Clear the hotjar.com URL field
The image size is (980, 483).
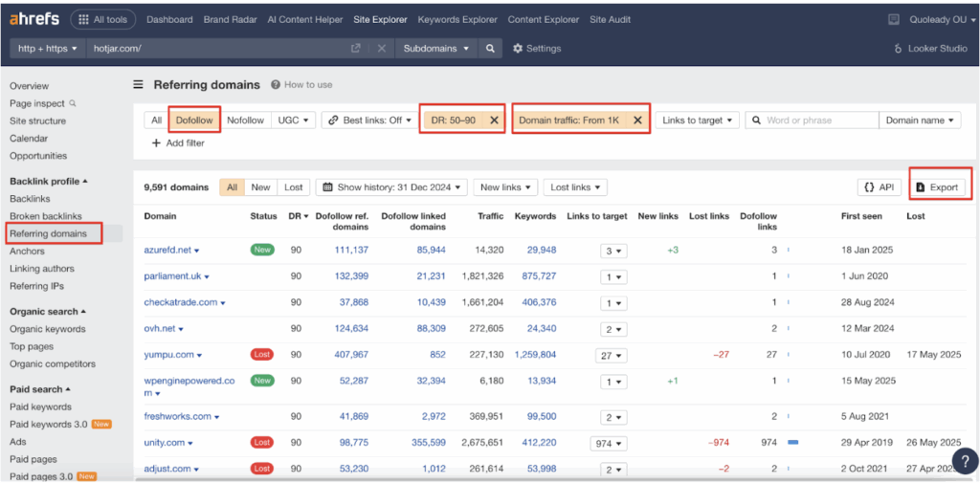pyautogui.click(x=382, y=48)
